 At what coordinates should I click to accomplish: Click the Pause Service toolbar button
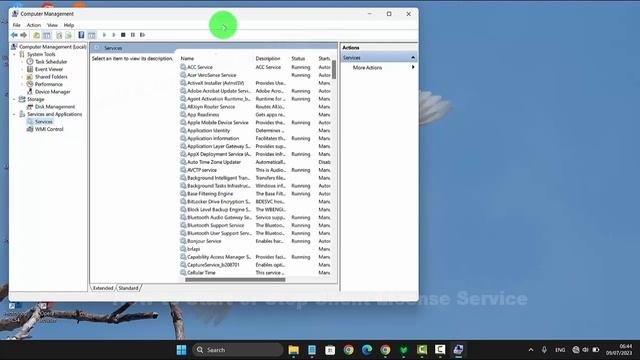(x=133, y=35)
